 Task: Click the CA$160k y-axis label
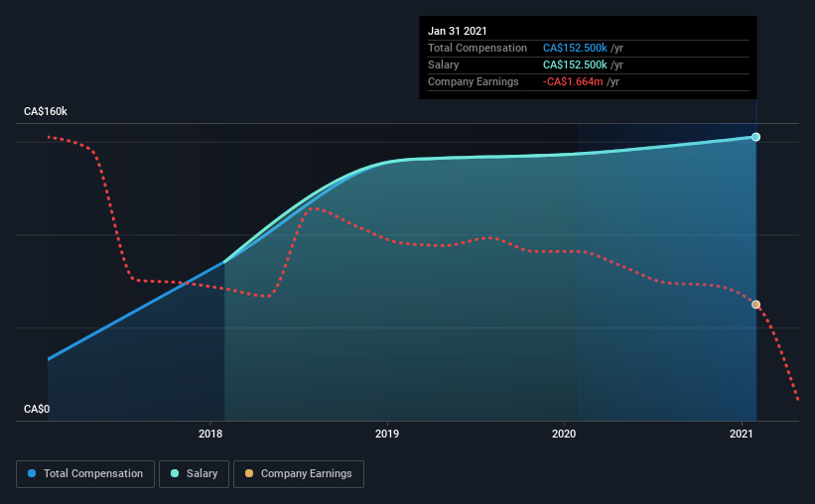coord(46,112)
